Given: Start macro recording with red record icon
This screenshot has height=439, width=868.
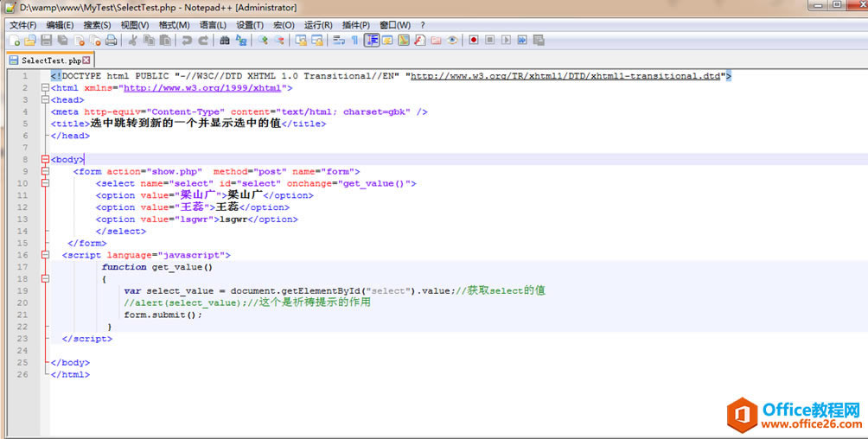Looking at the screenshot, I should point(473,40).
